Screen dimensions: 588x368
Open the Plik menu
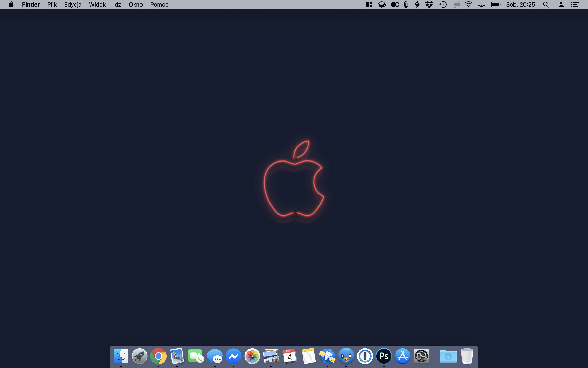[x=52, y=4]
